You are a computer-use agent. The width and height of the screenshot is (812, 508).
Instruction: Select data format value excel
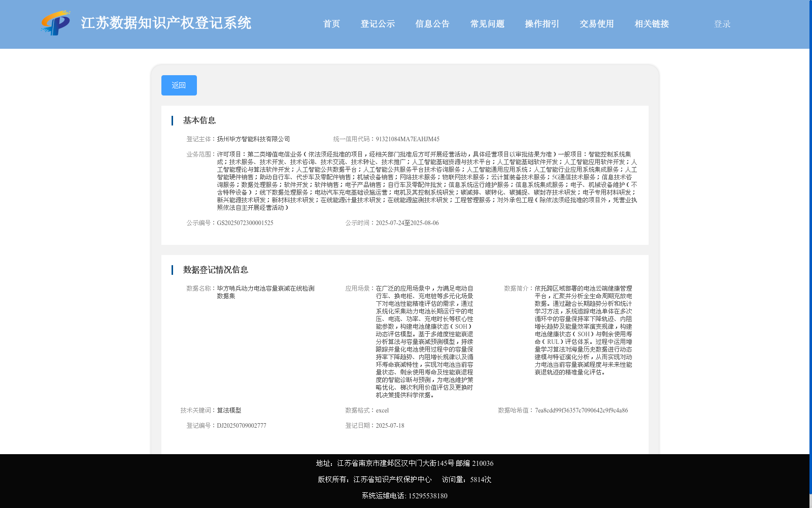pos(382,410)
